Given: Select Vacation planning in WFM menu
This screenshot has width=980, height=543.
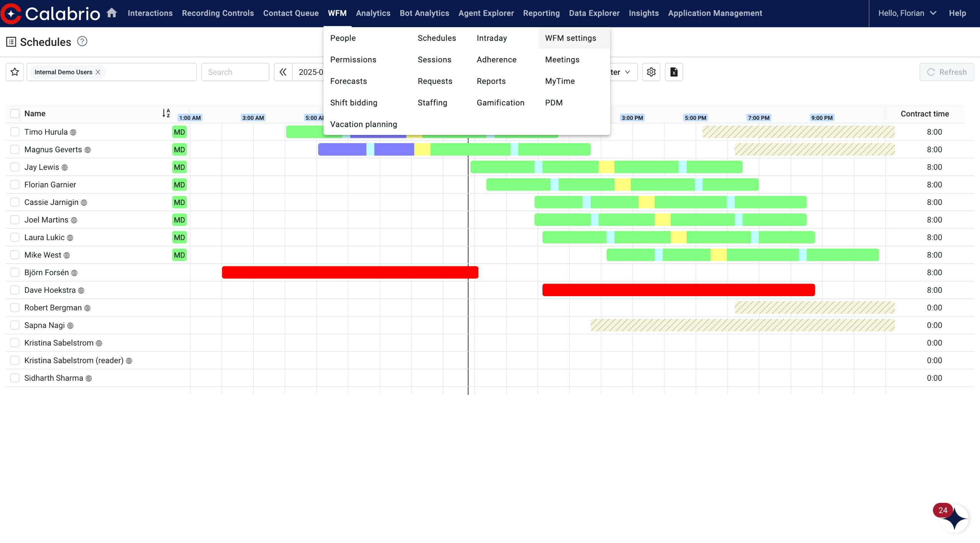Looking at the screenshot, I should pyautogui.click(x=363, y=124).
